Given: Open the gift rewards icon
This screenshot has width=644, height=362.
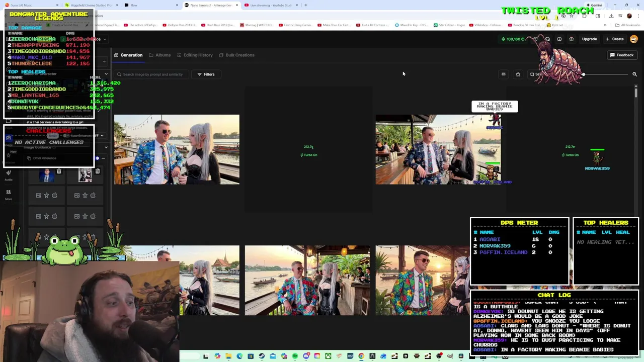Looking at the screenshot, I should (571, 39).
